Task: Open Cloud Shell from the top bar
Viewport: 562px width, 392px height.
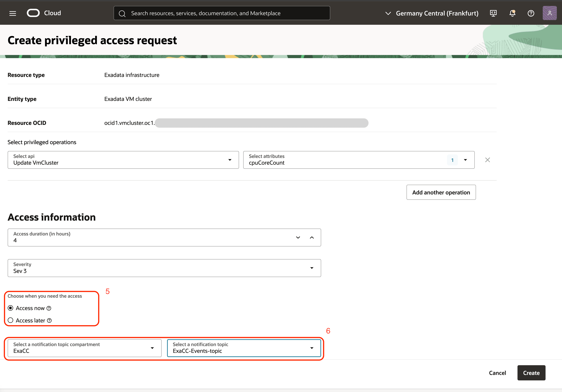Action: [493, 13]
